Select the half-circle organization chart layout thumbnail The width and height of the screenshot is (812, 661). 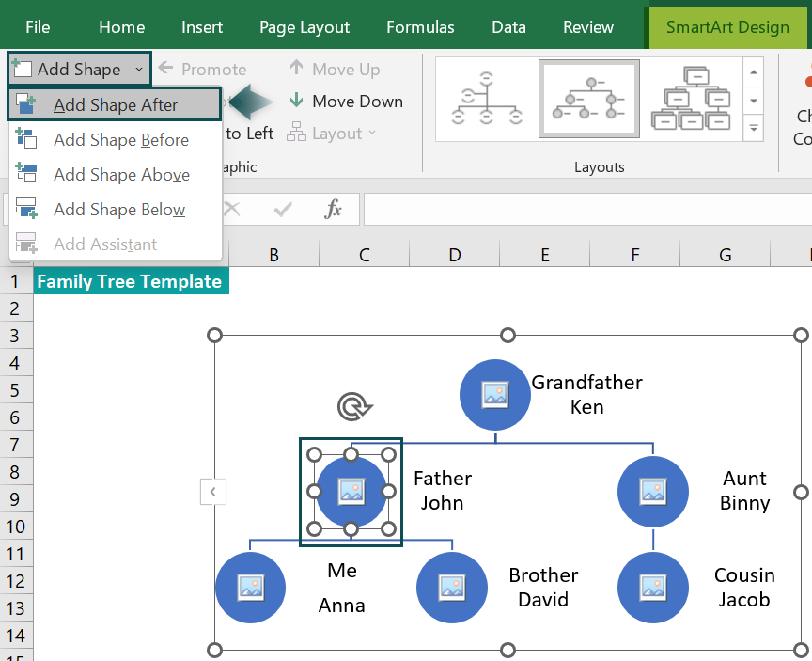[486, 99]
